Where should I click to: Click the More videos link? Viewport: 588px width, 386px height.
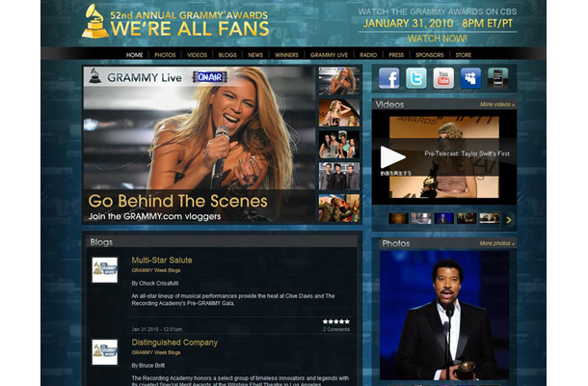coord(497,104)
